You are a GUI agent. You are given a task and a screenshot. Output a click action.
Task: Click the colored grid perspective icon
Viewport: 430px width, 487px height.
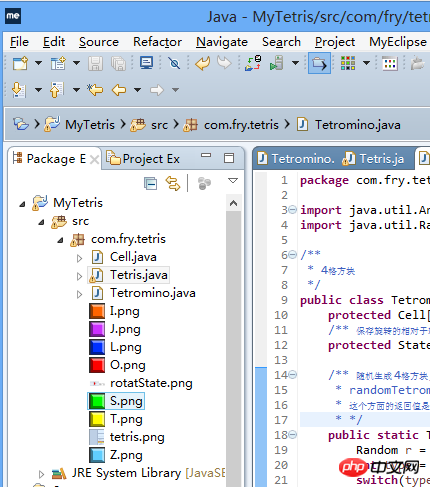click(348, 63)
